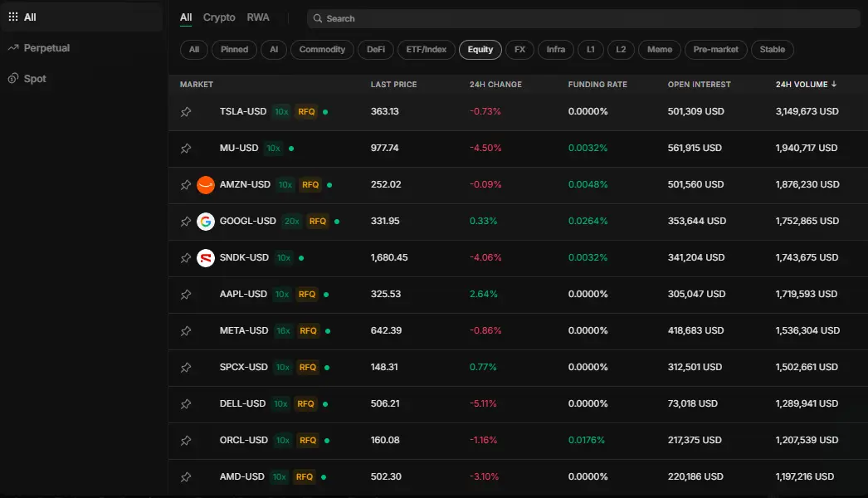Screen dimensions: 868x498
Task: Toggle the Equity filter chip
Action: [480, 49]
